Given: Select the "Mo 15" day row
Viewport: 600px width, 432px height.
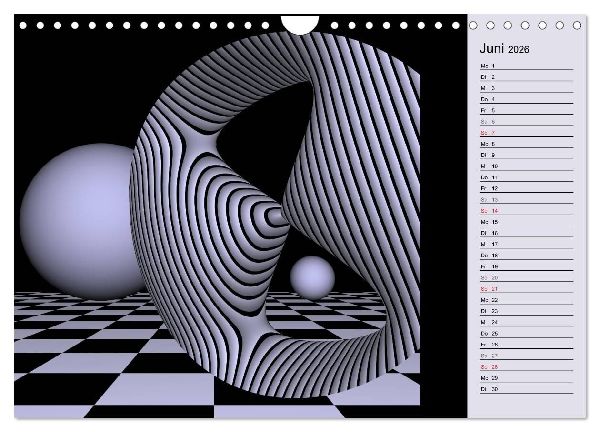Looking at the screenshot, I should [x=527, y=222].
